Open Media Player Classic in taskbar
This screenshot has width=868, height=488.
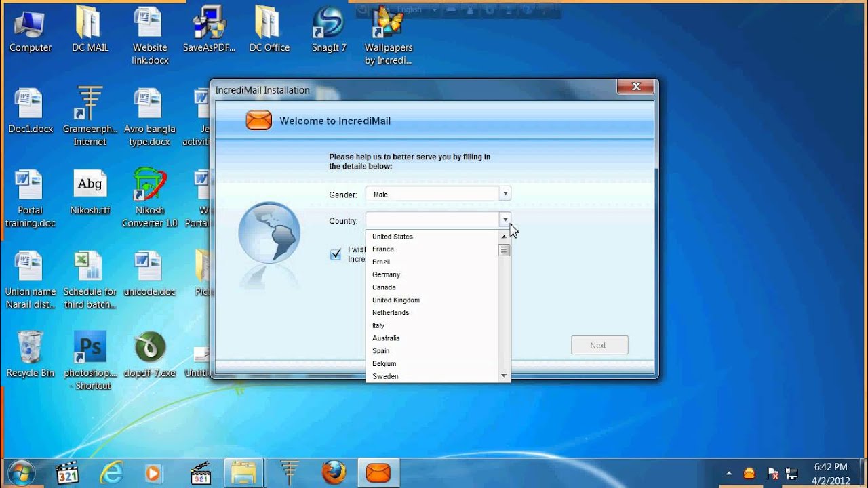click(x=67, y=472)
